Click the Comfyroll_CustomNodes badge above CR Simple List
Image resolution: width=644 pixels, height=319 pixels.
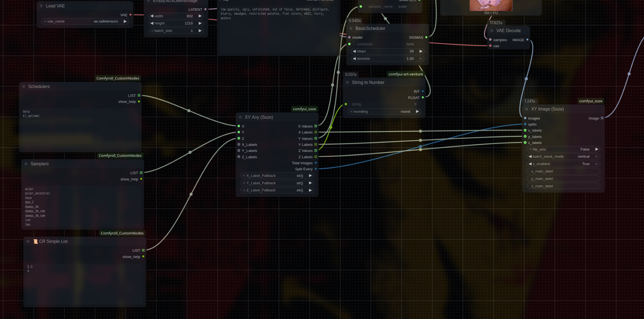122,233
